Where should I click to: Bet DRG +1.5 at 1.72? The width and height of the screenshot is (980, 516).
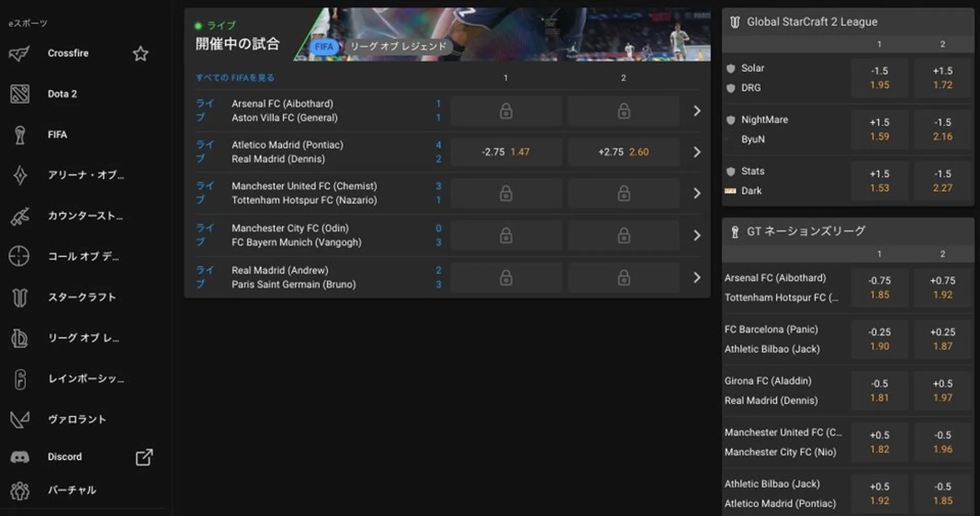tap(943, 78)
